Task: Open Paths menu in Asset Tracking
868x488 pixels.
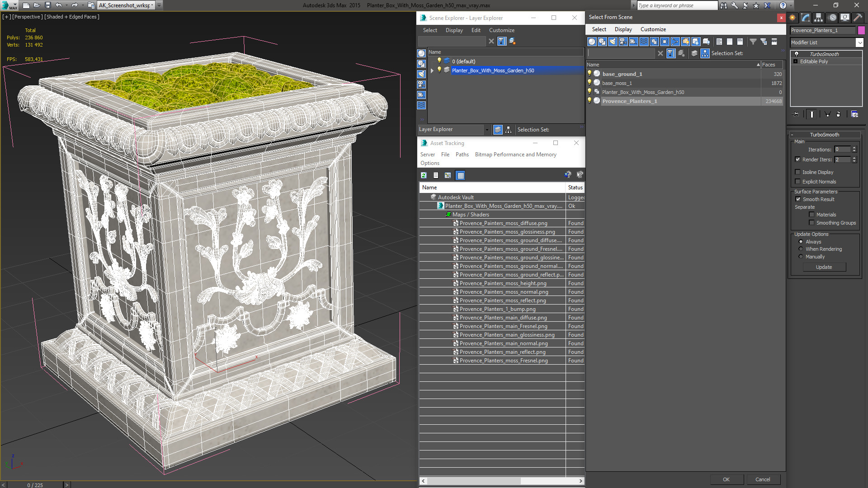Action: (x=462, y=155)
